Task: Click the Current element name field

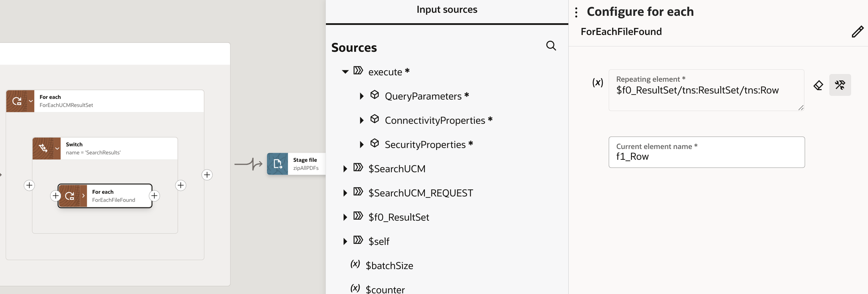Action: 706,156
